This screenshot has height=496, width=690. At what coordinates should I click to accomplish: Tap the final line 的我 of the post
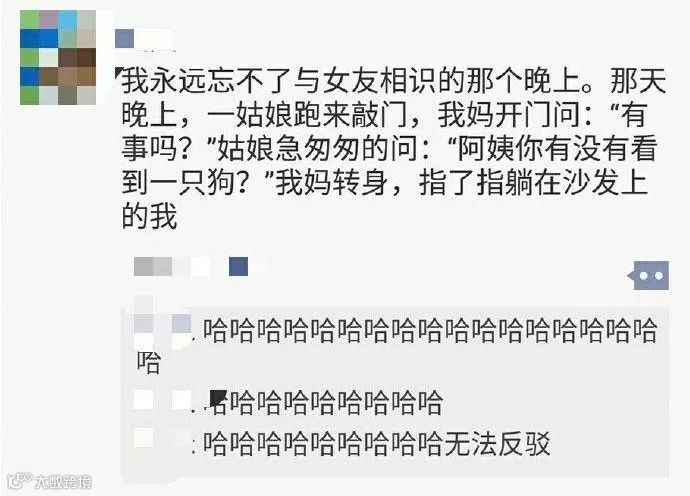pos(150,216)
